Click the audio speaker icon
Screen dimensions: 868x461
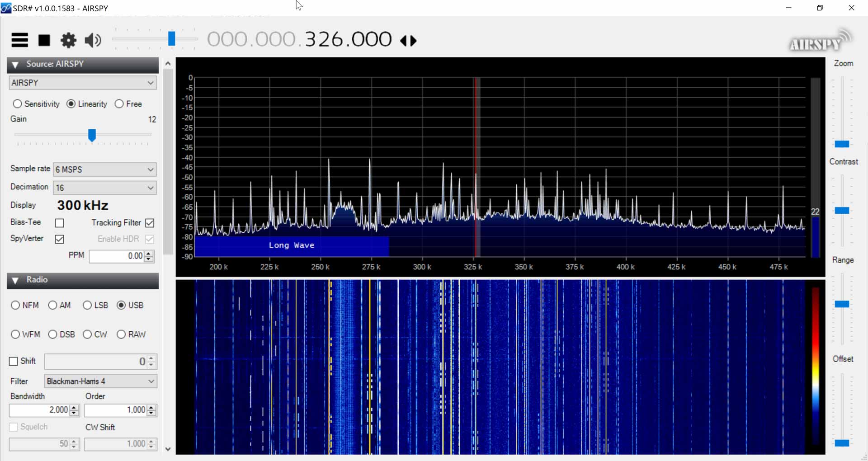92,40
